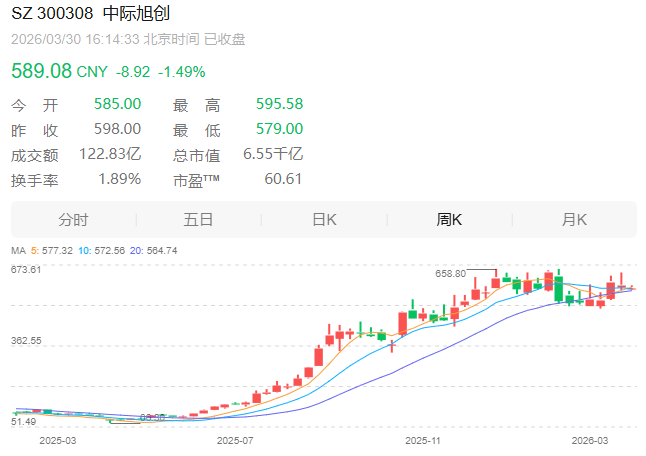Click the low value 579.00
Image resolution: width=646 pixels, height=456 pixels.
[279, 129]
